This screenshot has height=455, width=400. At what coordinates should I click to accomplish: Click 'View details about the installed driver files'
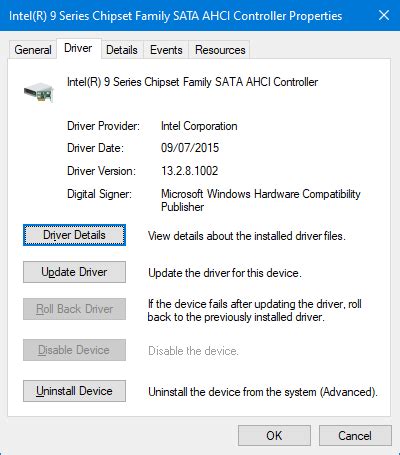(x=247, y=236)
